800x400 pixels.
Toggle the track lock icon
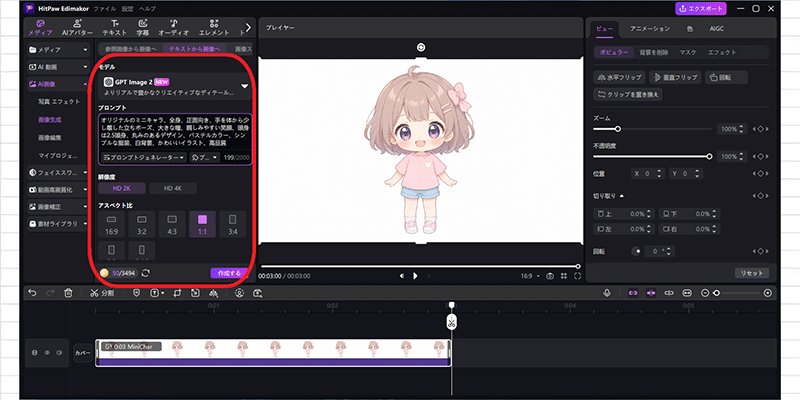click(x=35, y=353)
